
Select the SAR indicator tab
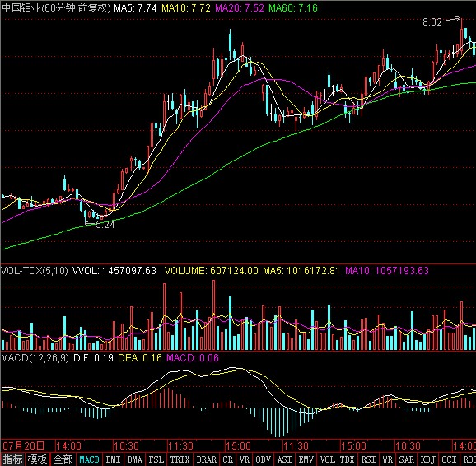tap(406, 459)
